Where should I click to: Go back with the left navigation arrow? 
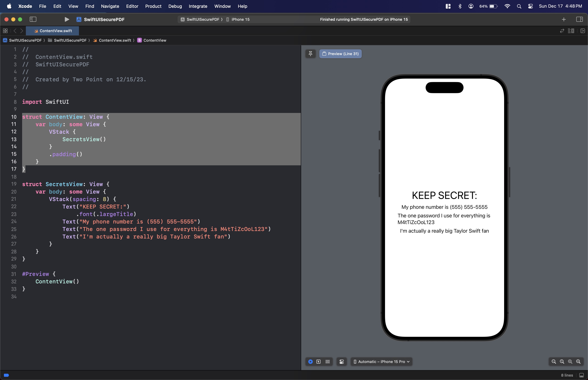pos(15,31)
